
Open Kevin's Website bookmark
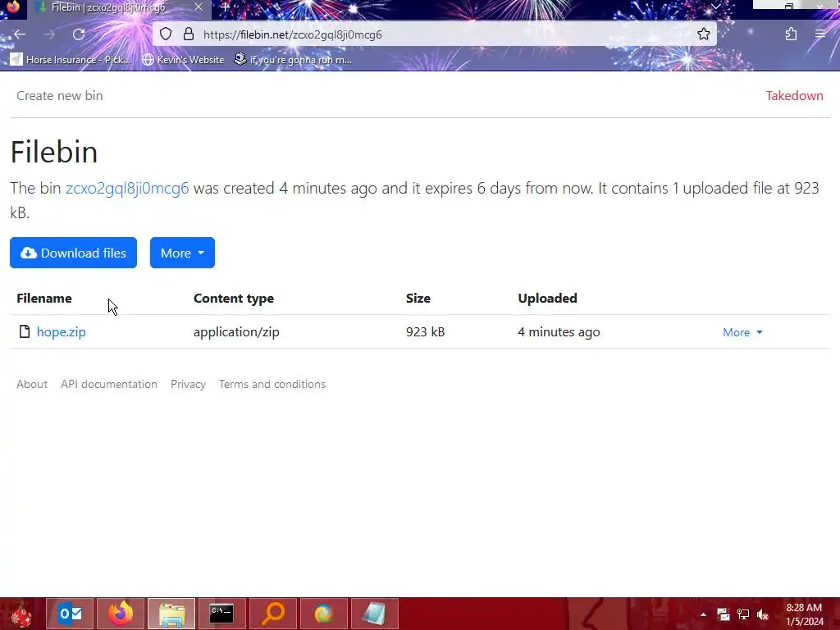[183, 59]
